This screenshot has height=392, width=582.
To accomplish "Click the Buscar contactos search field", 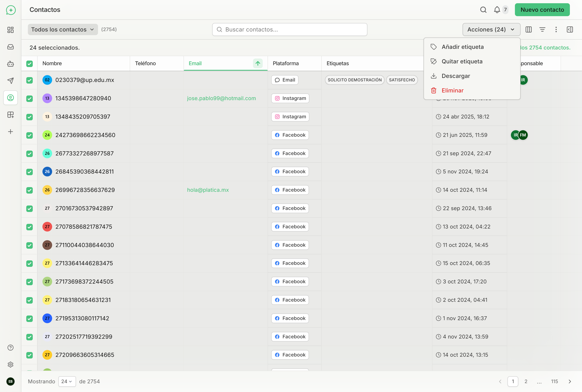I will [290, 29].
